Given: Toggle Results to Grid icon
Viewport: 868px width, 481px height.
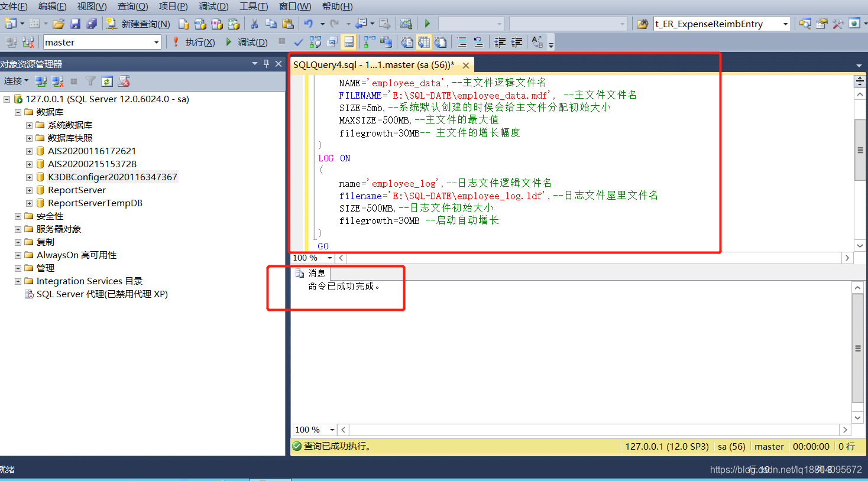Looking at the screenshot, I should click(x=424, y=42).
